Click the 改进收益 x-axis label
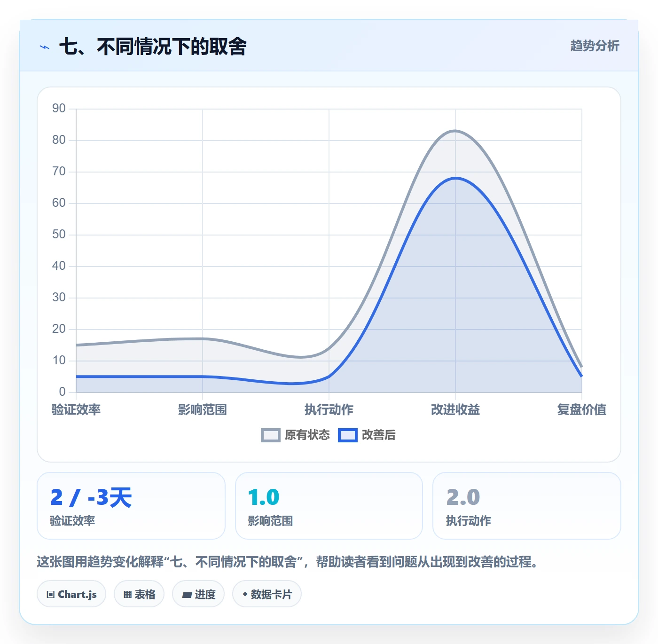658x644 pixels. (455, 409)
